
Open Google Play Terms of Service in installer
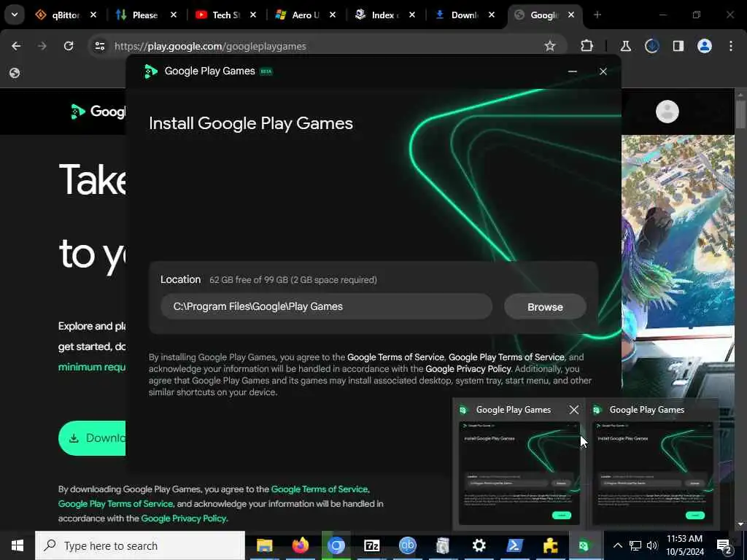506,357
